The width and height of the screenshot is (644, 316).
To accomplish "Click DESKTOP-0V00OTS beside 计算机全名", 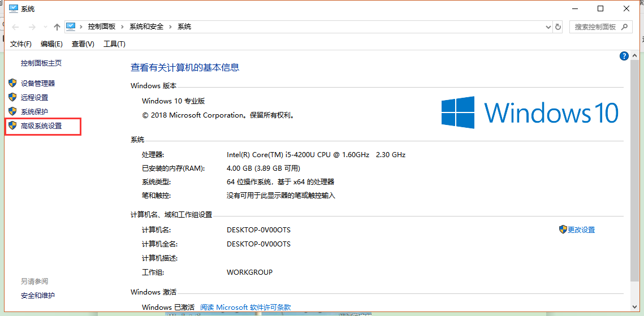I will point(259,244).
